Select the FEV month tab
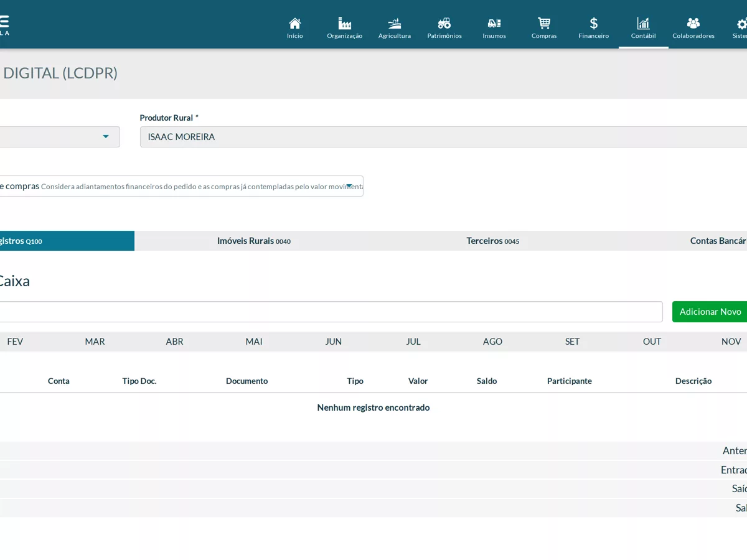This screenshot has height=560, width=747. click(x=15, y=342)
